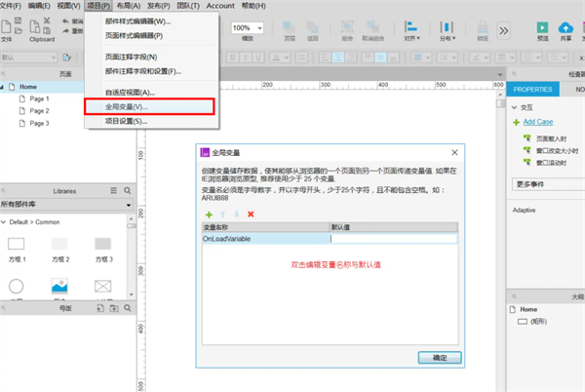
Task: Open the 所有部件库 library dropdown
Action: (66, 206)
